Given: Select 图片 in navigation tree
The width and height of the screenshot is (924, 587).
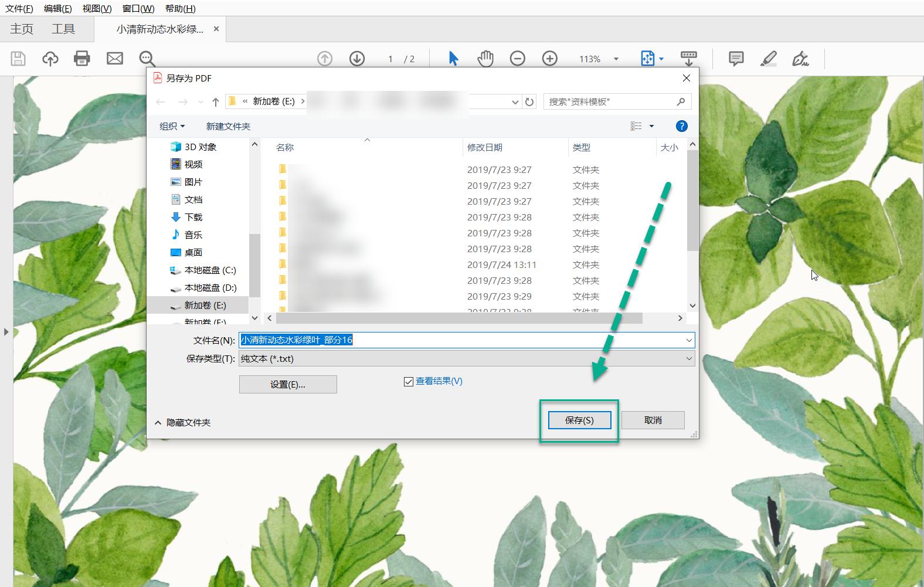Looking at the screenshot, I should point(186,182).
